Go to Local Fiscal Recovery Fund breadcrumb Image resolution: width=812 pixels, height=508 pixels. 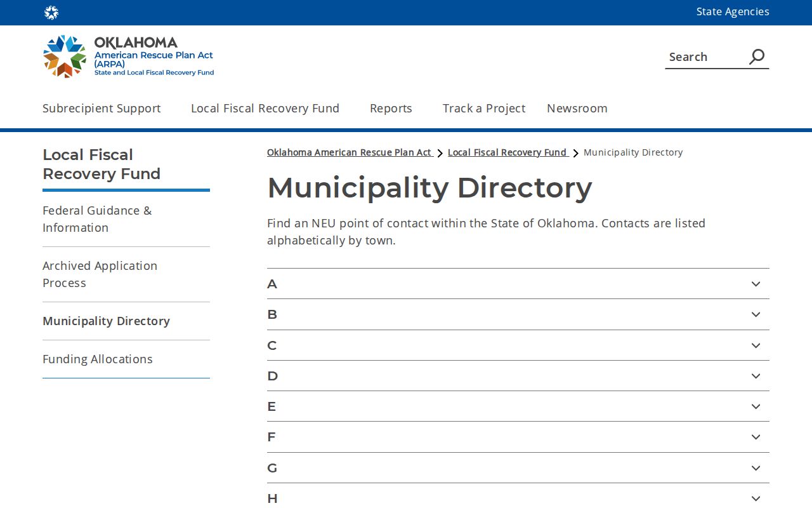pyautogui.click(x=507, y=152)
